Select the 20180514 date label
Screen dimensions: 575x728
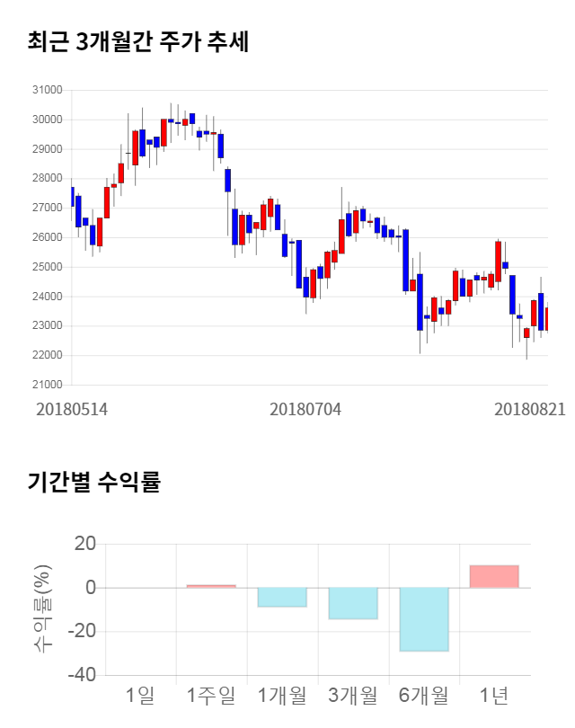point(72,409)
